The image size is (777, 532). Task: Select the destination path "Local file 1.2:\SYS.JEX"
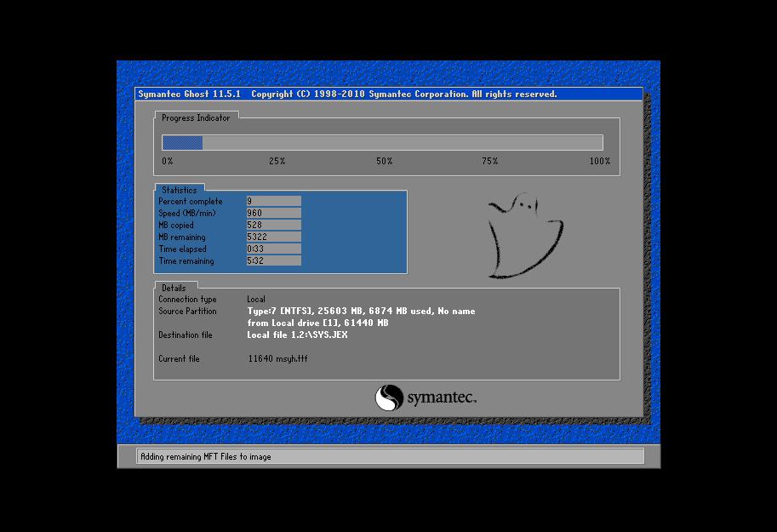(297, 335)
